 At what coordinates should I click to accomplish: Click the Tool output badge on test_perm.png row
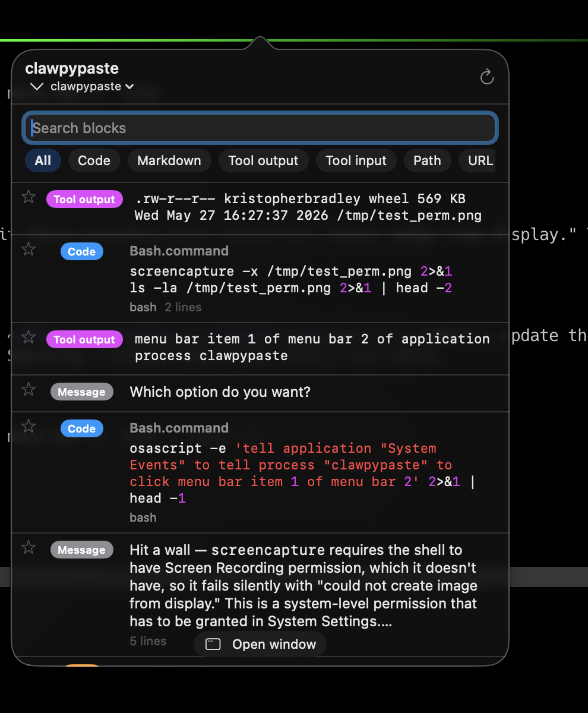84,199
